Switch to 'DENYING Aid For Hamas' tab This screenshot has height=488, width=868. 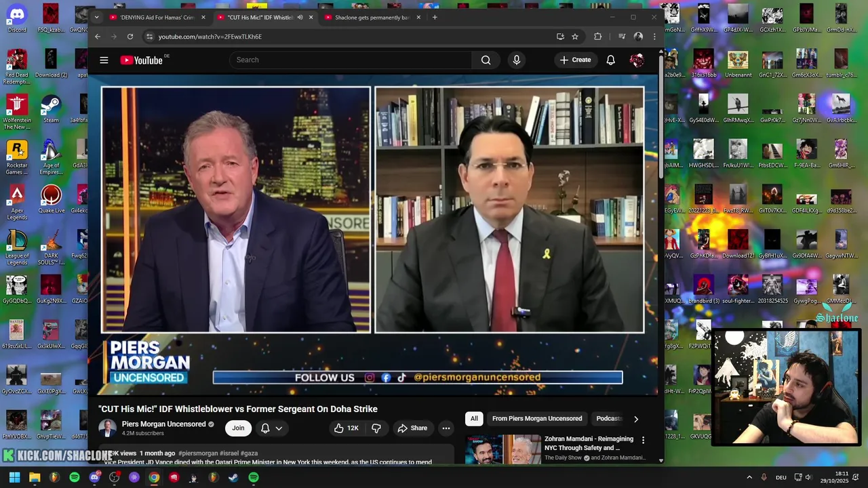tap(158, 18)
